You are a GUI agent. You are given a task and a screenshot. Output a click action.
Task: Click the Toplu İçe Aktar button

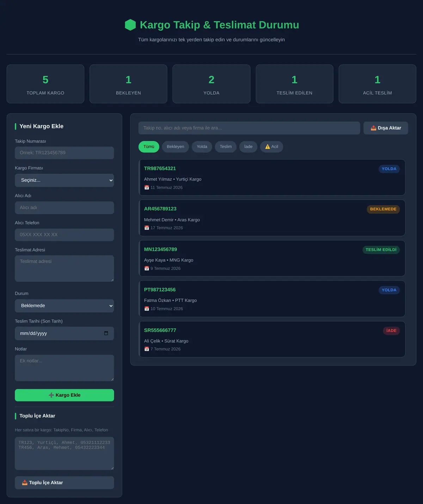click(x=65, y=483)
